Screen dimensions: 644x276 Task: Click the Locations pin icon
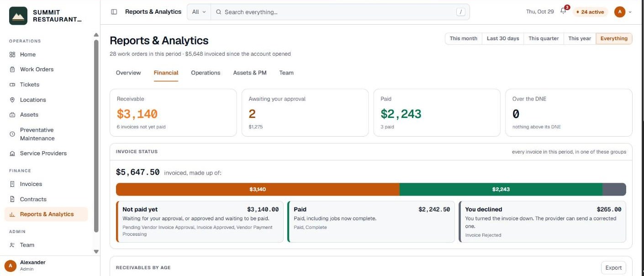[12, 100]
